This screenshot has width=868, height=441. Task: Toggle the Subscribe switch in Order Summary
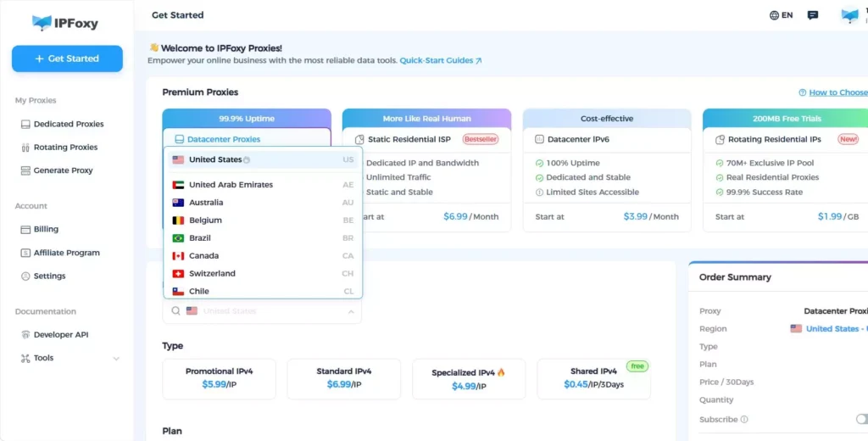(x=861, y=419)
